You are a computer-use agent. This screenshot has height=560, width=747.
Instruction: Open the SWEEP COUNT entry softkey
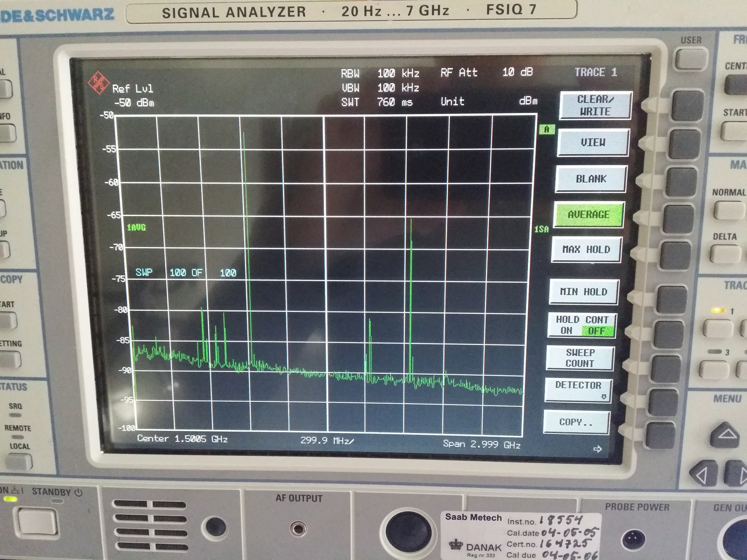[580, 358]
